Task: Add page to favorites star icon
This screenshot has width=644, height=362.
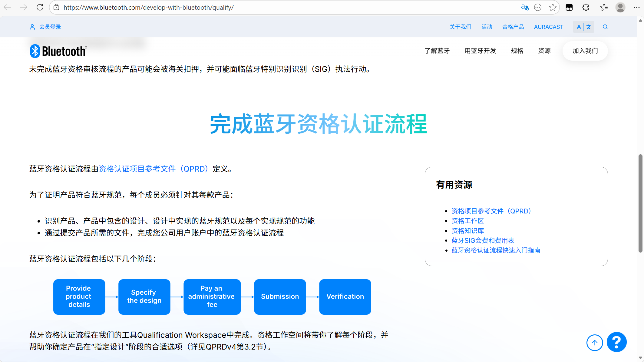Action: (553, 7)
